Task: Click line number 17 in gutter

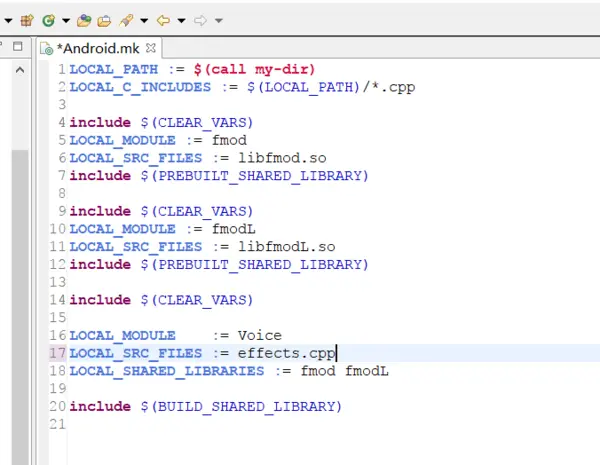Action: point(58,353)
